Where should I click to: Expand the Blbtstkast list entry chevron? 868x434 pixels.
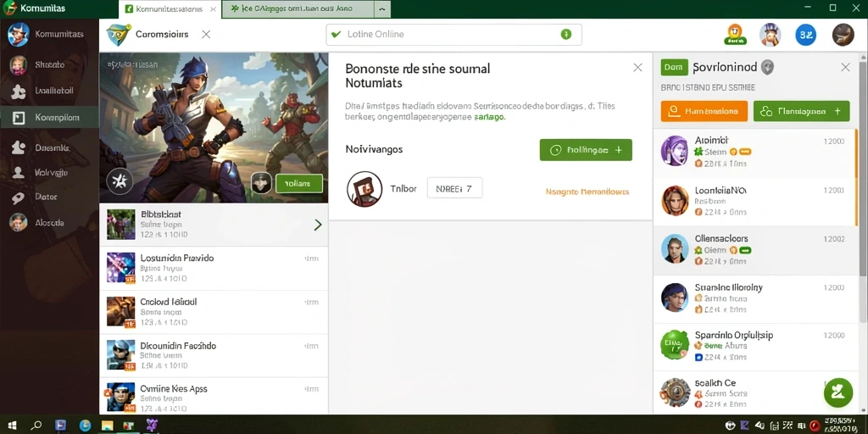click(318, 224)
